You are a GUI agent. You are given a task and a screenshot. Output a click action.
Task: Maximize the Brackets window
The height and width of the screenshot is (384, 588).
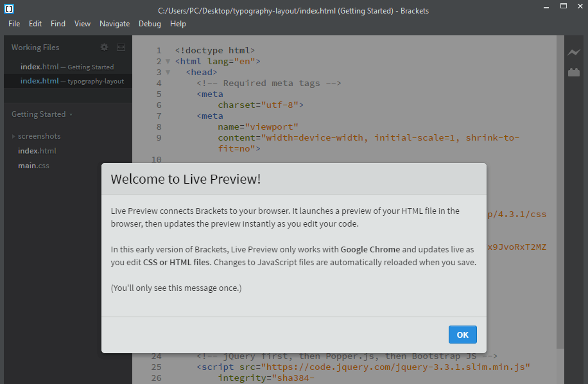pyautogui.click(x=563, y=6)
